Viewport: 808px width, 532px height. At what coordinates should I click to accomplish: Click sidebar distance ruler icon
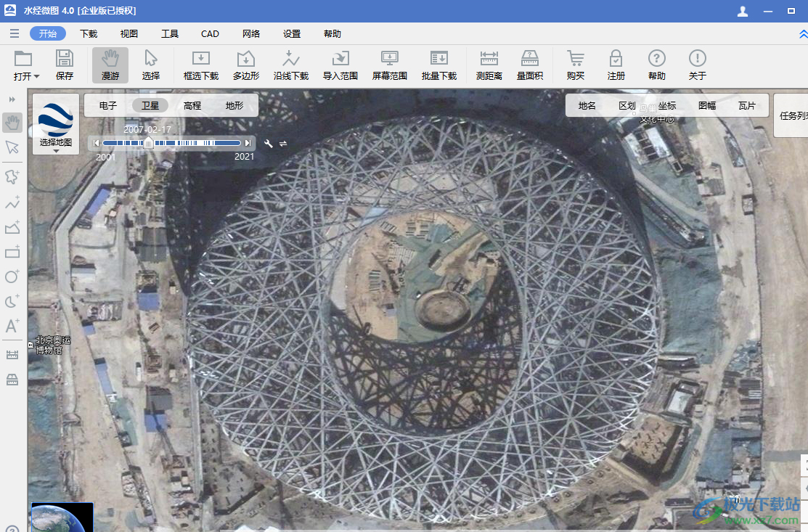12,355
